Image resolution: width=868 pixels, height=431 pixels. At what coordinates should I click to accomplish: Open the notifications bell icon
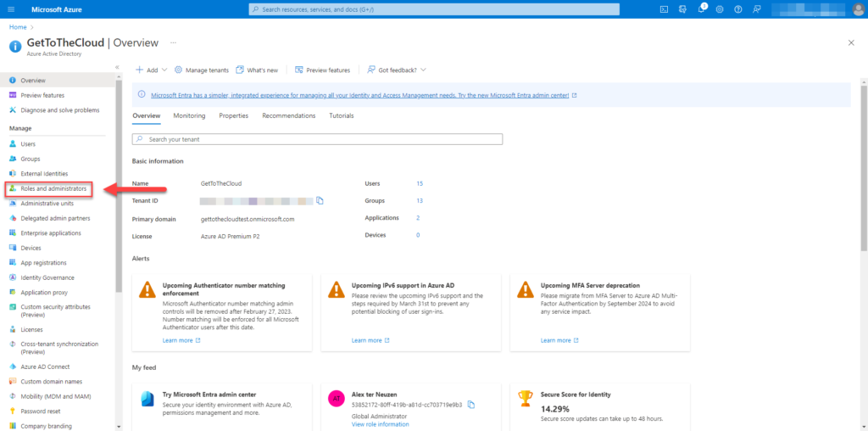701,9
